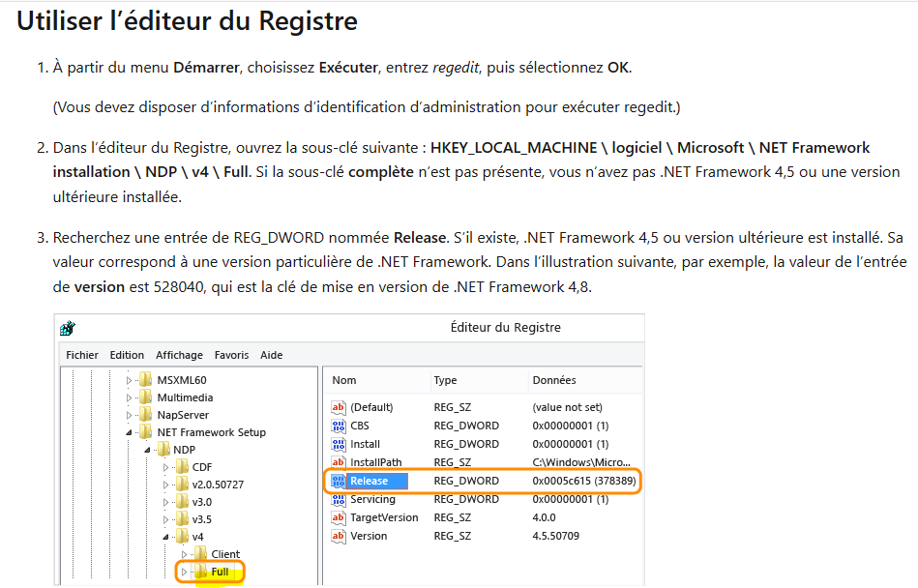
Task: Click the CDF folder icon
Action: pyautogui.click(x=183, y=467)
